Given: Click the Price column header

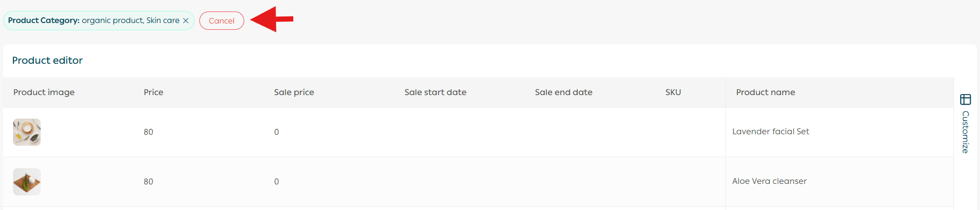Looking at the screenshot, I should coord(153,92).
